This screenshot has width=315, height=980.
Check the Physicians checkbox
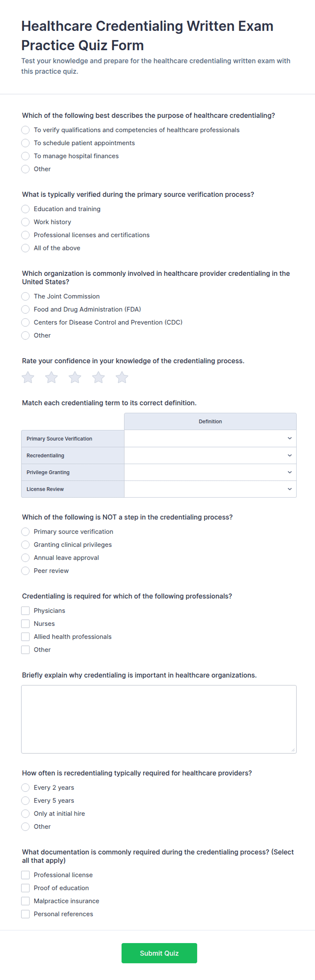[x=25, y=611]
